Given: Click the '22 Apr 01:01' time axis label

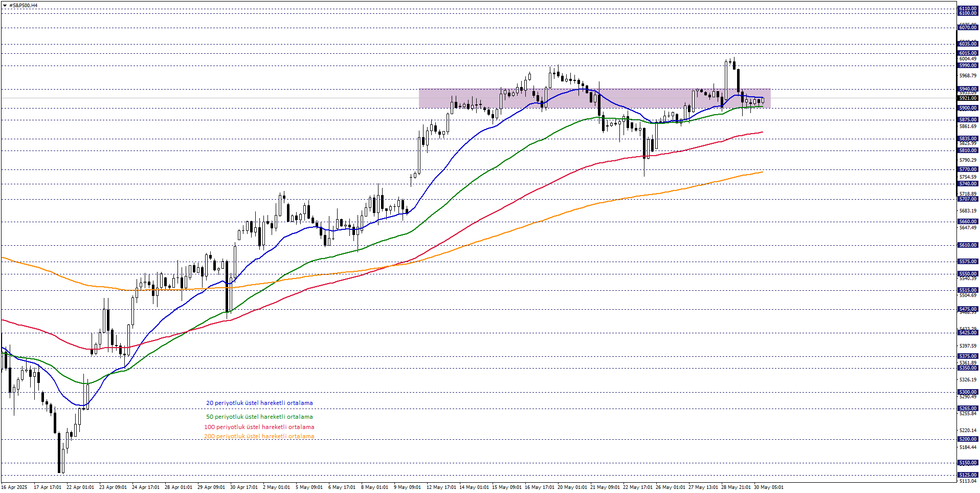Looking at the screenshot, I should (x=80, y=487).
